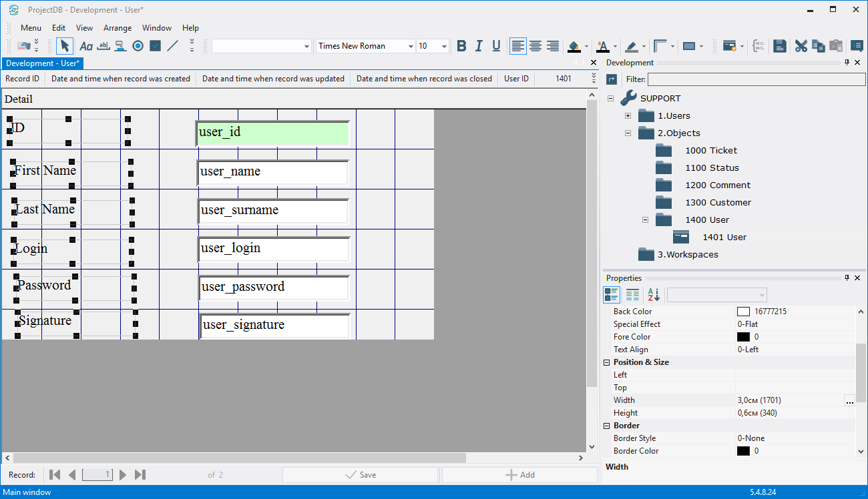Image resolution: width=868 pixels, height=499 pixels.
Task: Collapse the 1400 User tree node
Action: tap(645, 219)
